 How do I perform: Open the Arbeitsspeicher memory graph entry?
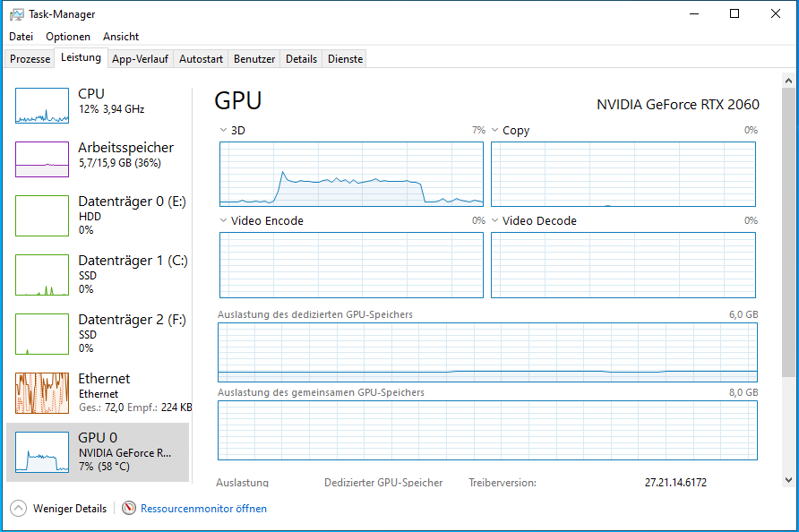pyautogui.click(x=42, y=159)
